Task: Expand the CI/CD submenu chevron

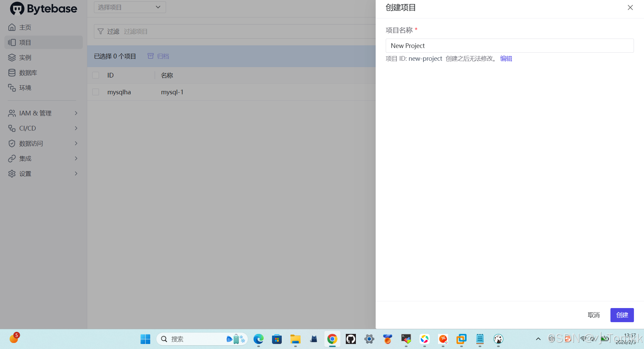Action: (x=76, y=128)
